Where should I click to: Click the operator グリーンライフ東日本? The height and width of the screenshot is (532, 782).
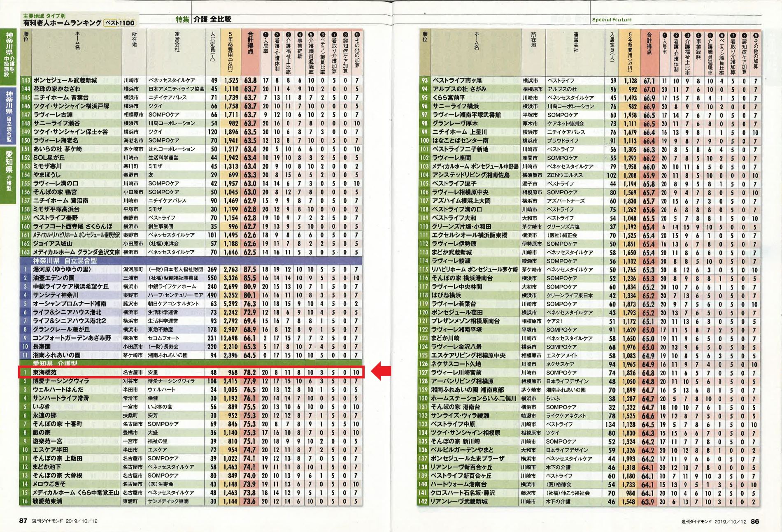570,295
